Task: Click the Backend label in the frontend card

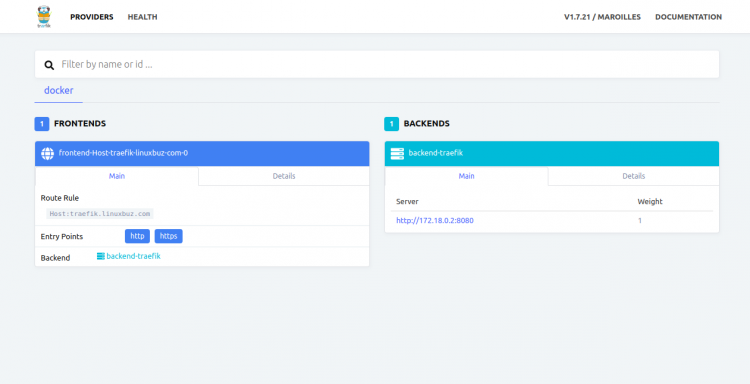Action: [x=55, y=258]
